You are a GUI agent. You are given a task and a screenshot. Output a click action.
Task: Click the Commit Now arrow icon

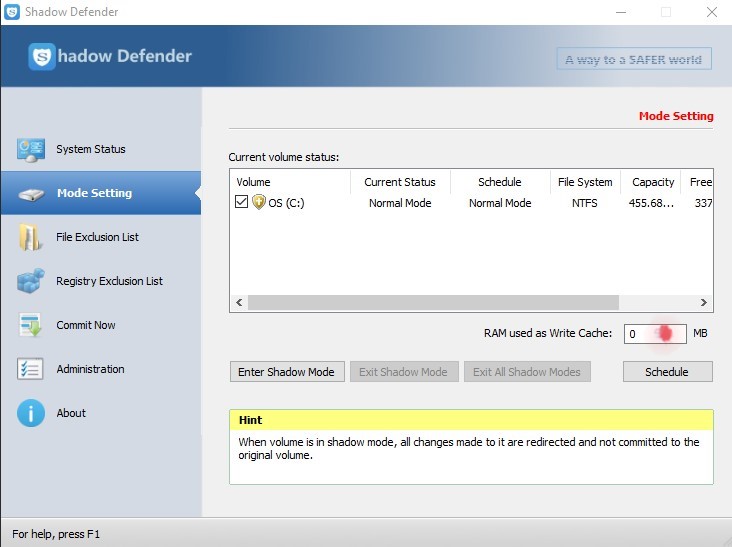pyautogui.click(x=30, y=325)
